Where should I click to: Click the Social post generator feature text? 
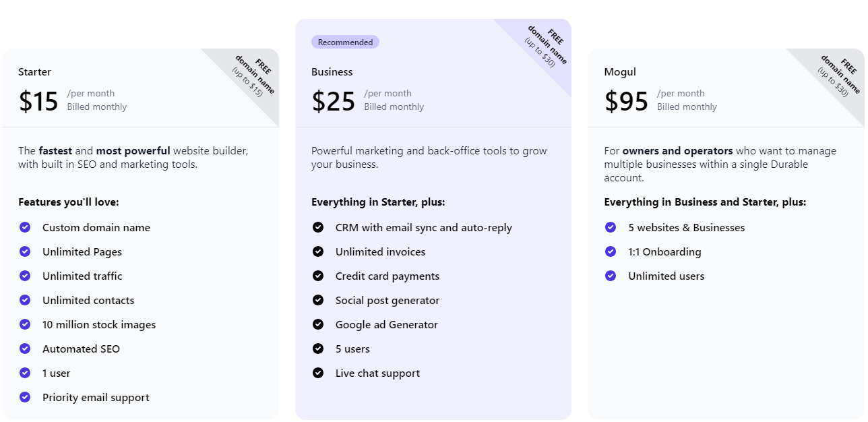point(387,301)
